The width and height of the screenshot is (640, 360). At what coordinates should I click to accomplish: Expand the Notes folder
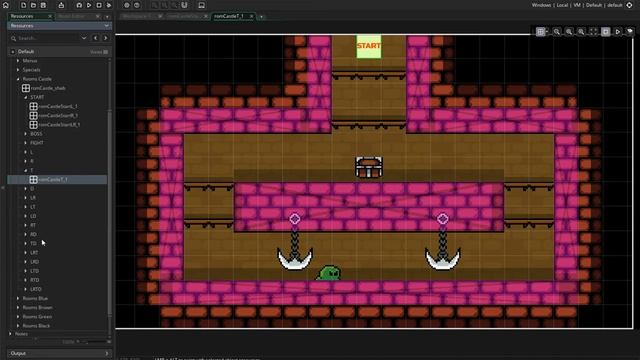pyautogui.click(x=11, y=334)
